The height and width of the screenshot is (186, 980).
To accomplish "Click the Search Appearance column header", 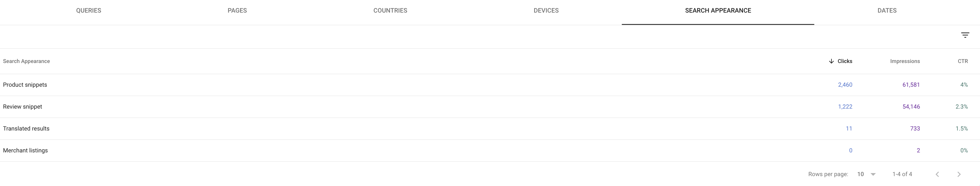I will (x=26, y=61).
